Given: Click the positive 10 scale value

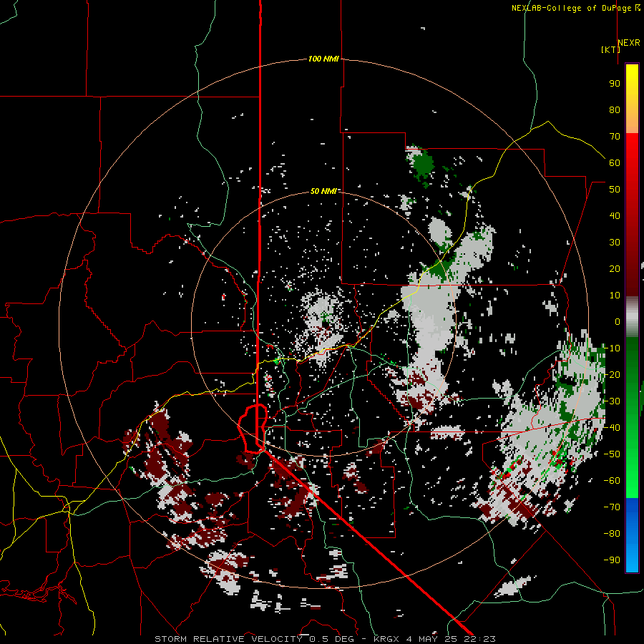Looking at the screenshot, I should [x=615, y=296].
